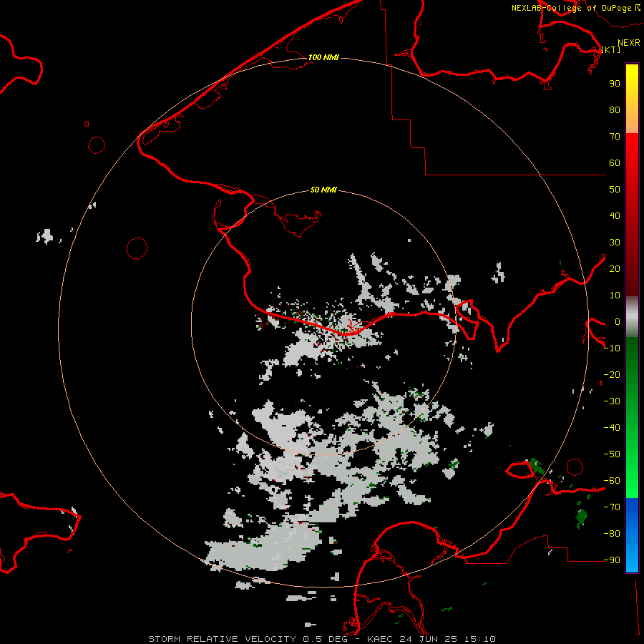Click the "50 NMI" range ring label

pyautogui.click(x=323, y=190)
